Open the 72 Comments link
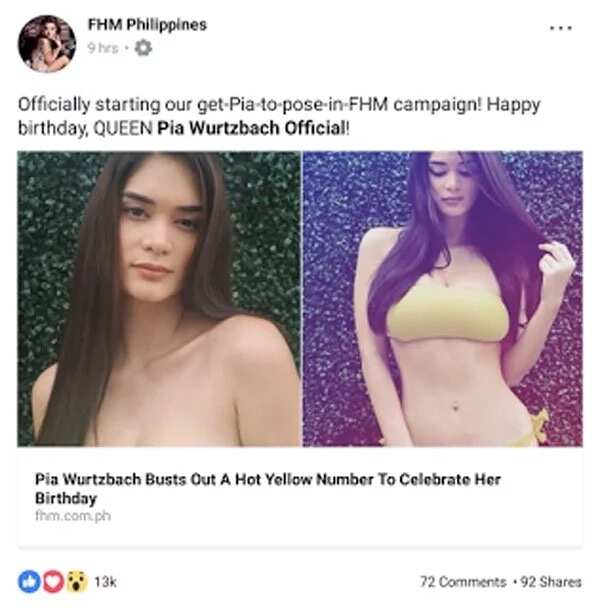Viewport: 600px width, 610px height. pyautogui.click(x=463, y=582)
